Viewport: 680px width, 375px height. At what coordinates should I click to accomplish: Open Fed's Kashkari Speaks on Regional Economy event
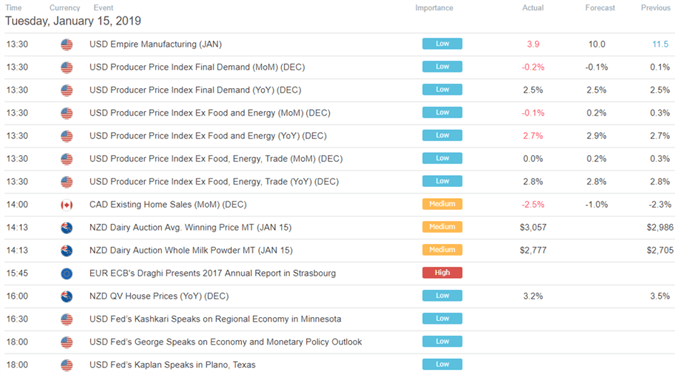215,319
